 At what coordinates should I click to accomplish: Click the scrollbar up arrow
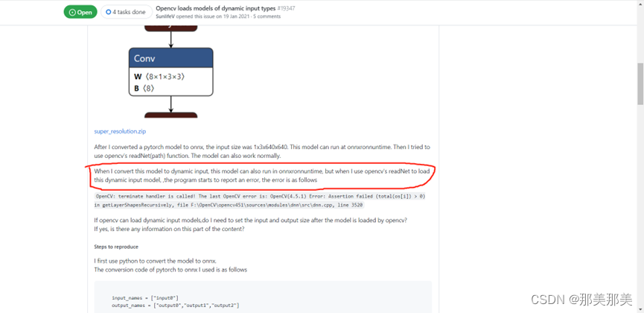pyautogui.click(x=640, y=3)
